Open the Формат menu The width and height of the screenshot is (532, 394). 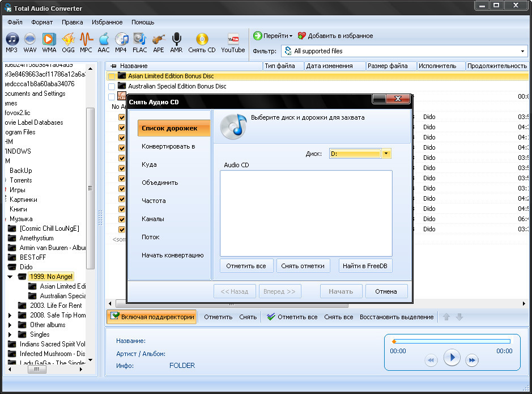(42, 22)
